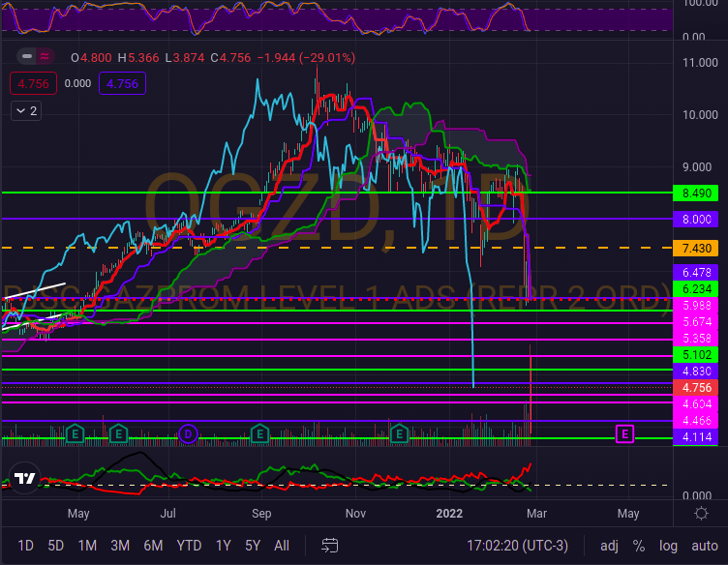The width and height of the screenshot is (728, 565).
Task: Click the purple dividend D marker
Action: (188, 433)
